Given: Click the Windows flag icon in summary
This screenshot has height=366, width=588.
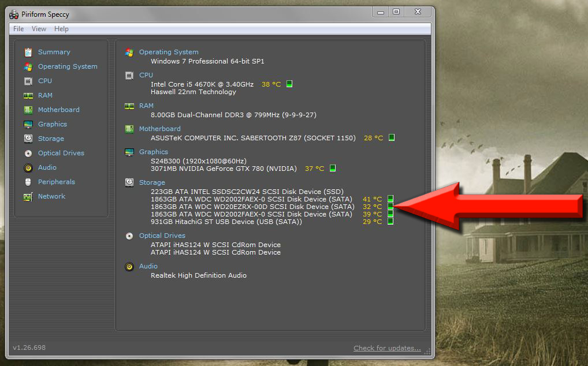Looking at the screenshot, I should click(x=129, y=53).
